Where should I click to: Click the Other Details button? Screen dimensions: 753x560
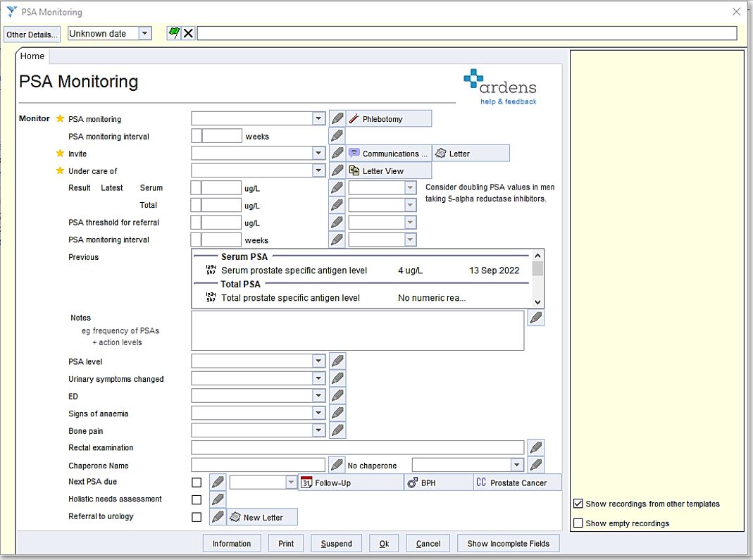point(32,35)
